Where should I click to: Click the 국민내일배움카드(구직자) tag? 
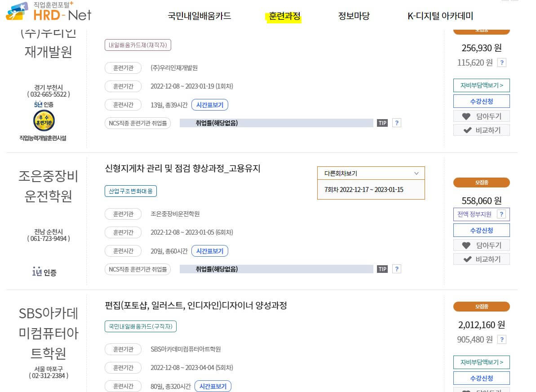pyautogui.click(x=141, y=326)
